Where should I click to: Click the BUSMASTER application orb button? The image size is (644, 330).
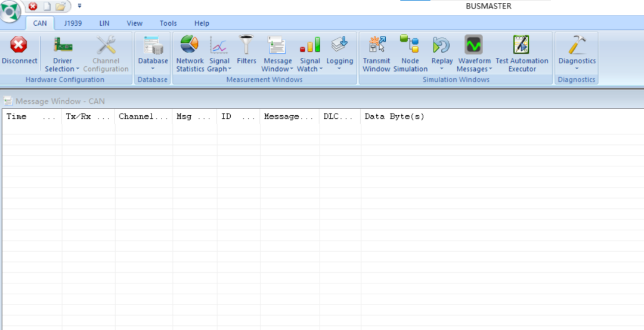[x=10, y=11]
